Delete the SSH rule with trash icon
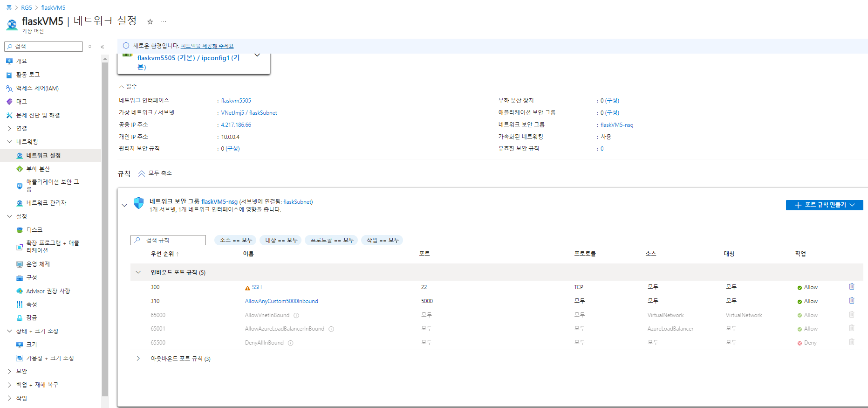 tap(852, 287)
